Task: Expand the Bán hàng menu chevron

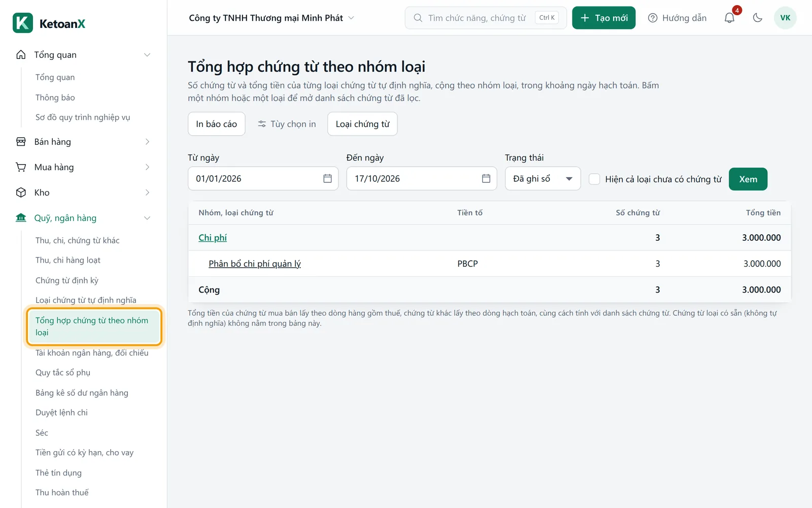Action: pyautogui.click(x=147, y=142)
